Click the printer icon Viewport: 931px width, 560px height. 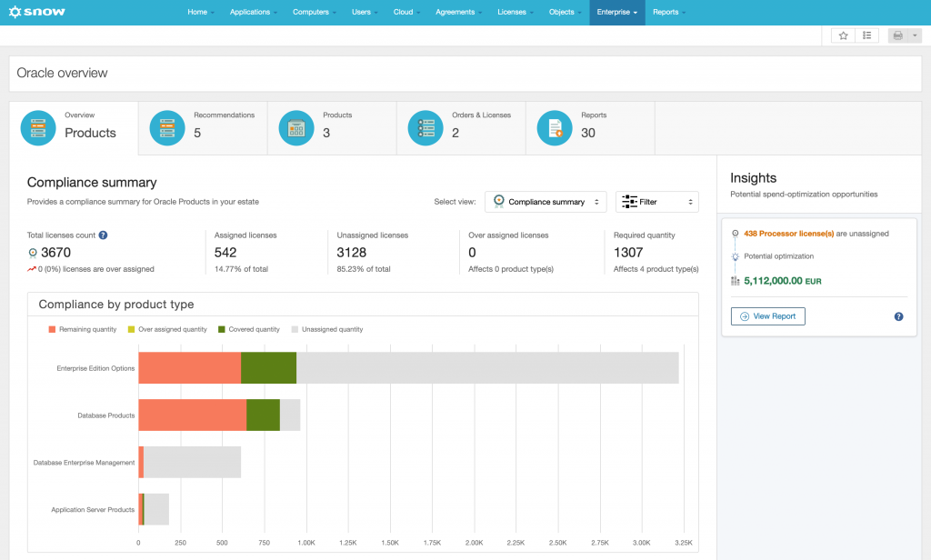pos(897,35)
